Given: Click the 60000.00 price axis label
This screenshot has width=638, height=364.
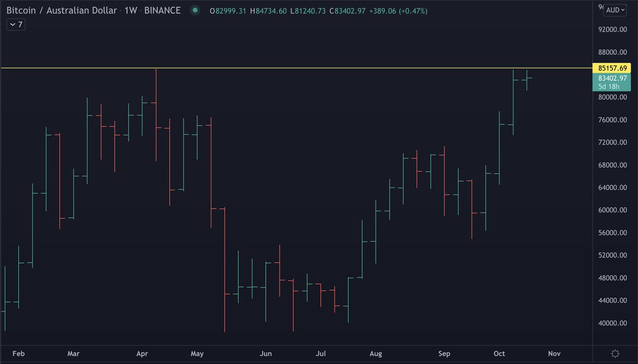Looking at the screenshot, I should pyautogui.click(x=613, y=210).
